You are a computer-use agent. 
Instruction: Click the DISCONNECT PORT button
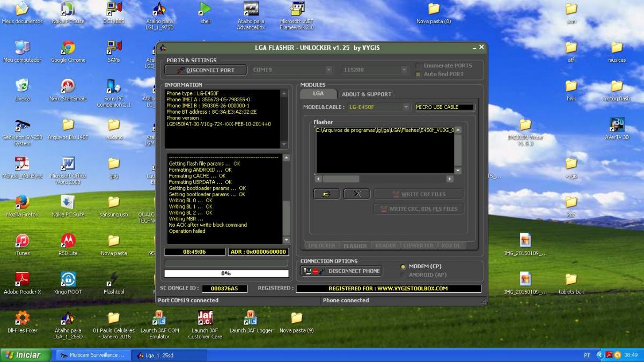pyautogui.click(x=206, y=70)
